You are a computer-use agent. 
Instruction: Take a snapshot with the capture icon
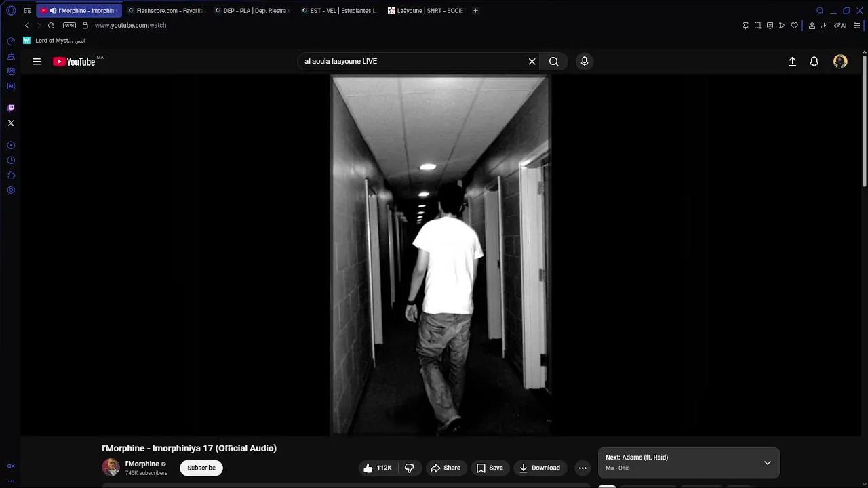[757, 26]
